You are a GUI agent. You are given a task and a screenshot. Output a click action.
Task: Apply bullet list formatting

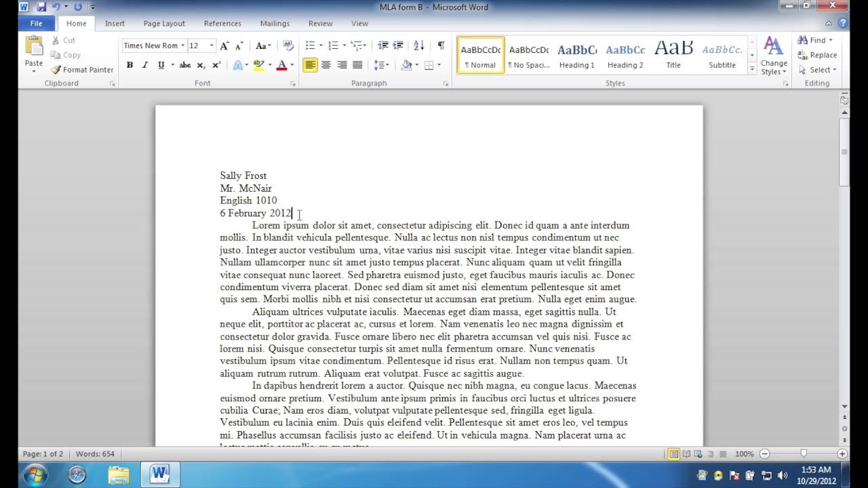[310, 45]
